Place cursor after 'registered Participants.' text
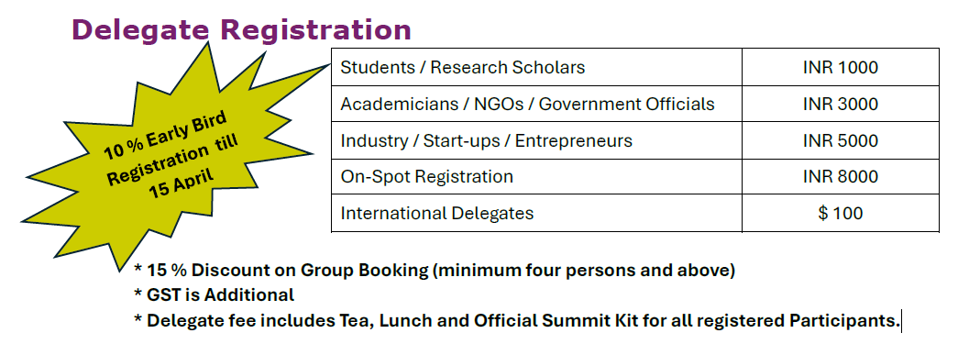 click(x=900, y=321)
